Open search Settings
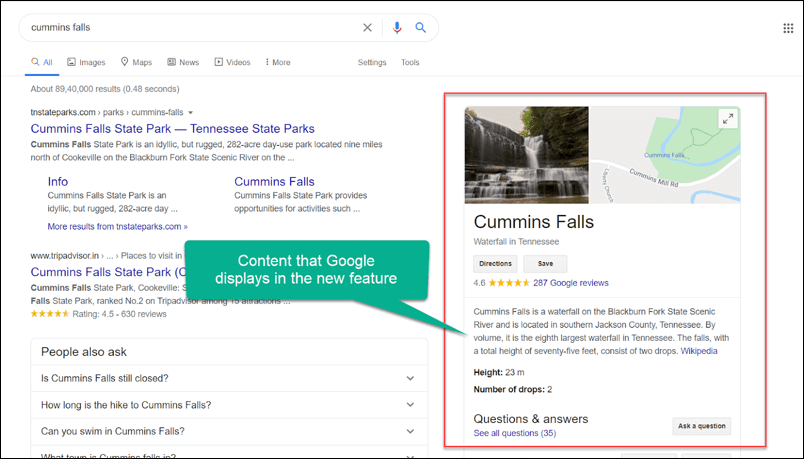The image size is (804, 459). (372, 62)
